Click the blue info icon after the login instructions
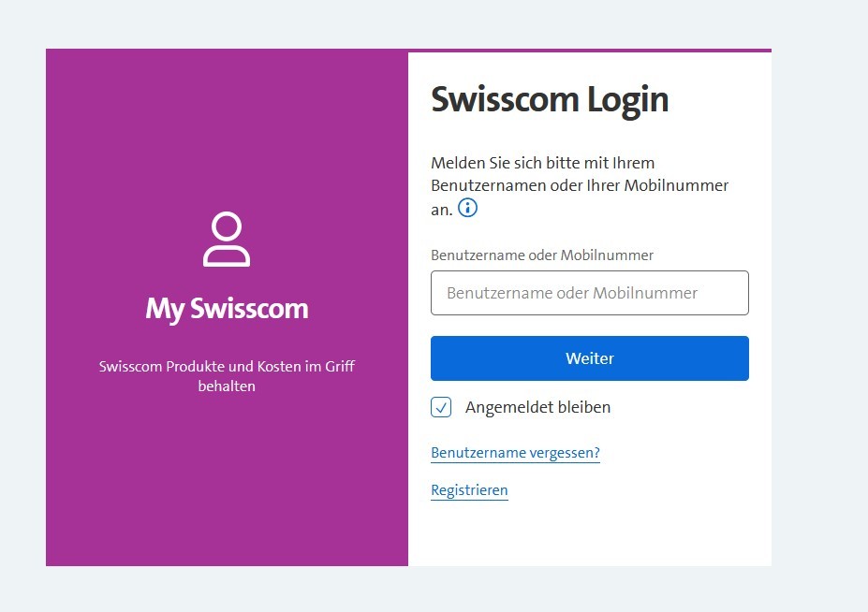Viewport: 868px width, 612px height. coord(466,208)
